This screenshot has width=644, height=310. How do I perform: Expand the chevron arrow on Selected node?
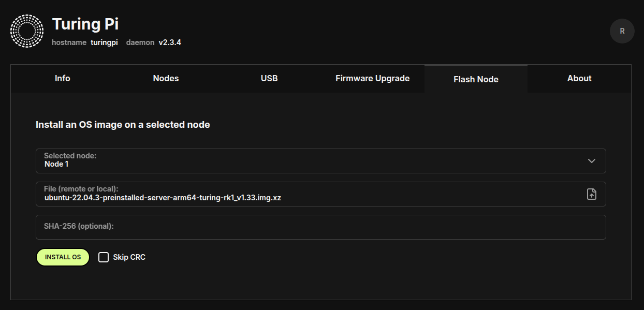click(x=592, y=161)
